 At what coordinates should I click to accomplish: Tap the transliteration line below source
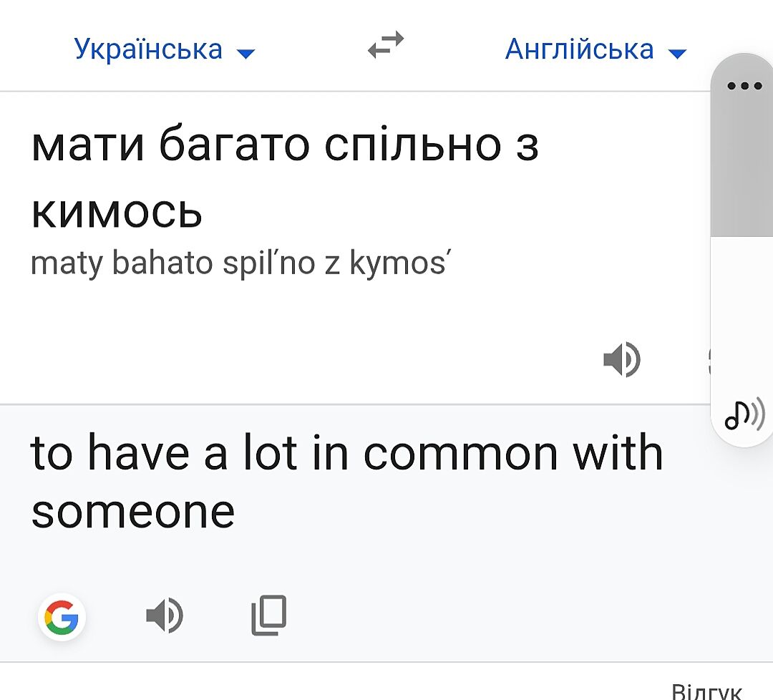pos(242,264)
